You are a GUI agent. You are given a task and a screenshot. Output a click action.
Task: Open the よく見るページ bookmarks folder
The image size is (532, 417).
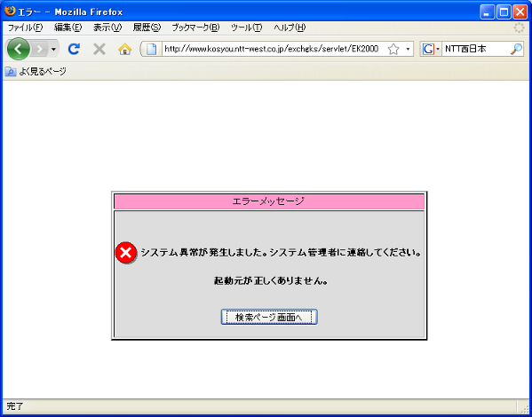36,72
